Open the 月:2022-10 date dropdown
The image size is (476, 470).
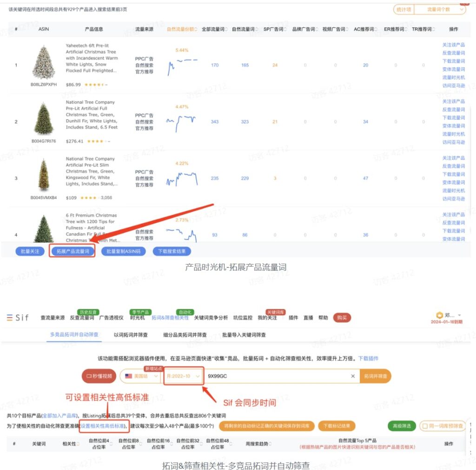(184, 376)
